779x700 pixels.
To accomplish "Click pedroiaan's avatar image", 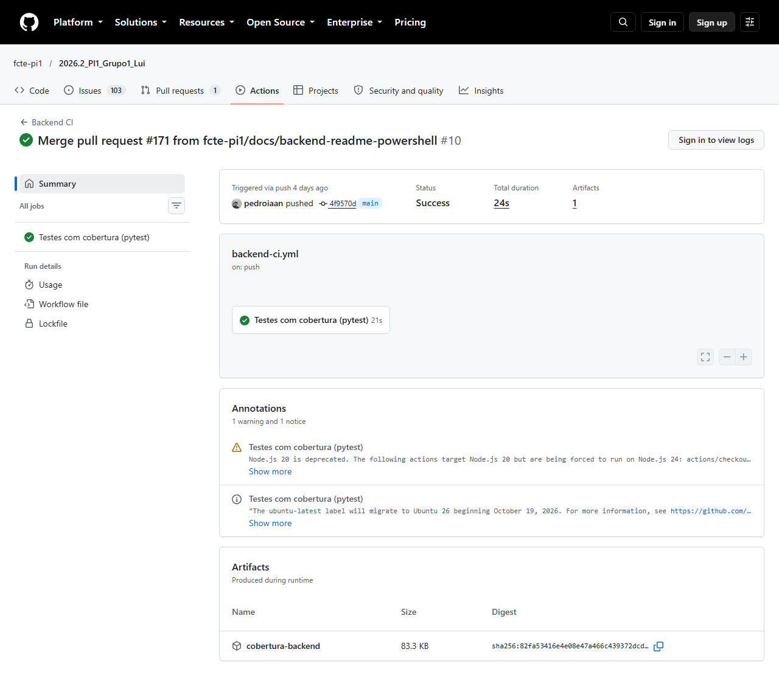I will [237, 204].
